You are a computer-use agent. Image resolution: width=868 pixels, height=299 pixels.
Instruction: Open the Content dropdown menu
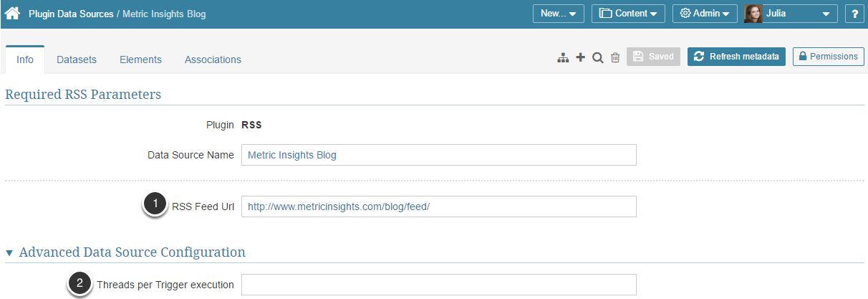coord(628,14)
